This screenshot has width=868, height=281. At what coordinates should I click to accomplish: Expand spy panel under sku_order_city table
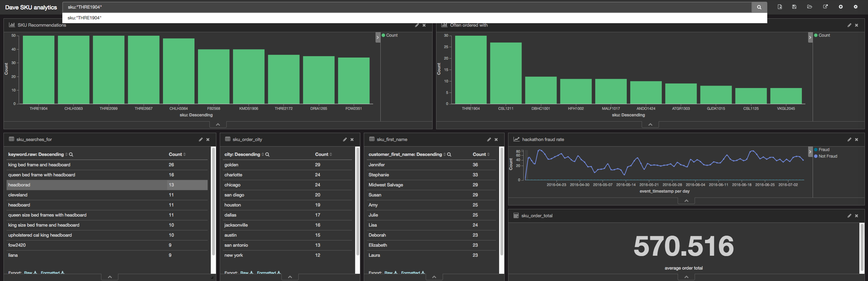pyautogui.click(x=290, y=277)
